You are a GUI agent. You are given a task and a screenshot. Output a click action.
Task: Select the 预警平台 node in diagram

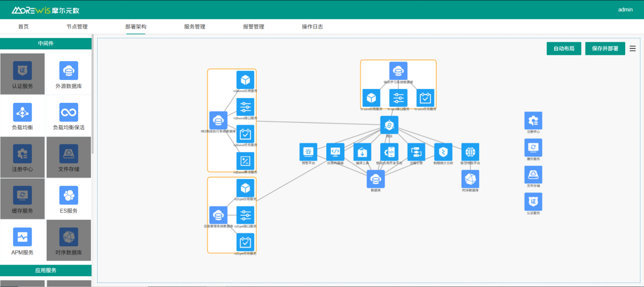point(308,152)
